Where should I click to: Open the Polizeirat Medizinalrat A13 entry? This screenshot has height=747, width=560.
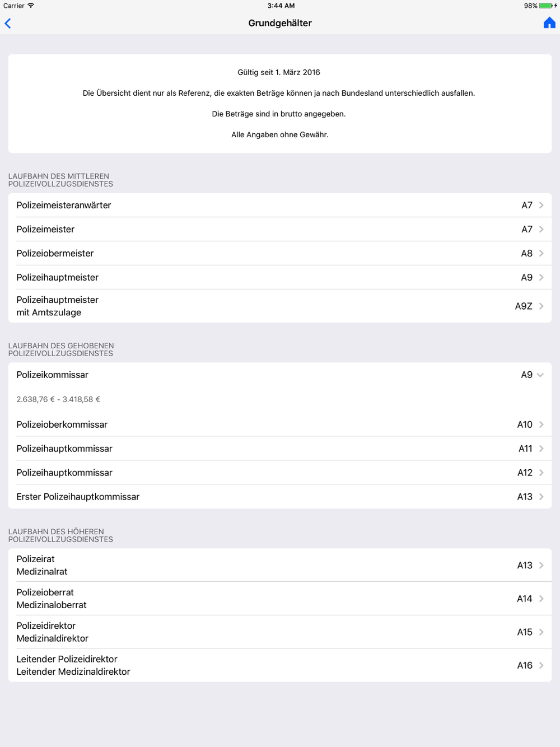[x=280, y=566]
